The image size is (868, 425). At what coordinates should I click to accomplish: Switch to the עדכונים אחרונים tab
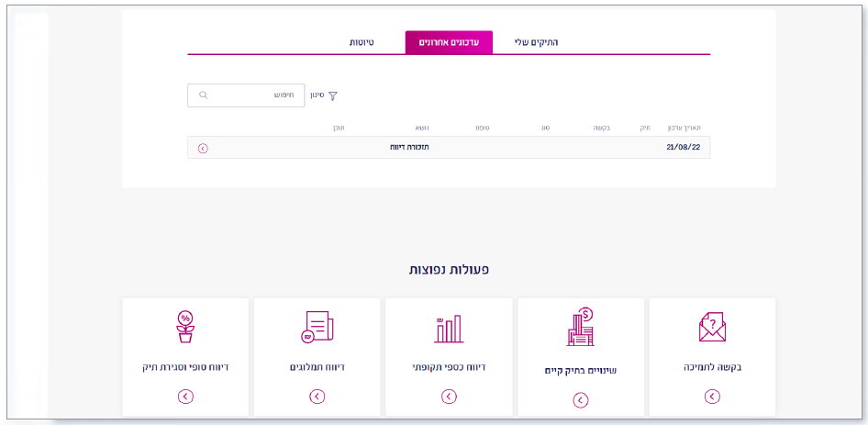449,42
